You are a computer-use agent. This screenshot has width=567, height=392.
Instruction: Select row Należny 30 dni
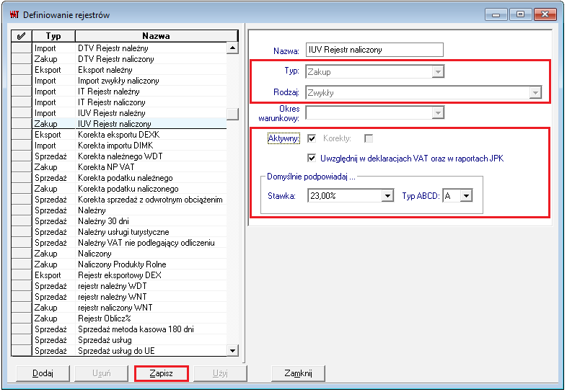point(119,221)
